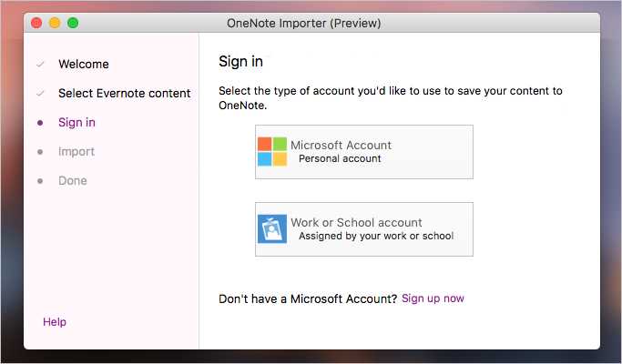Click the Microsoft four-color logo icon
This screenshot has height=364, width=622.
[272, 151]
